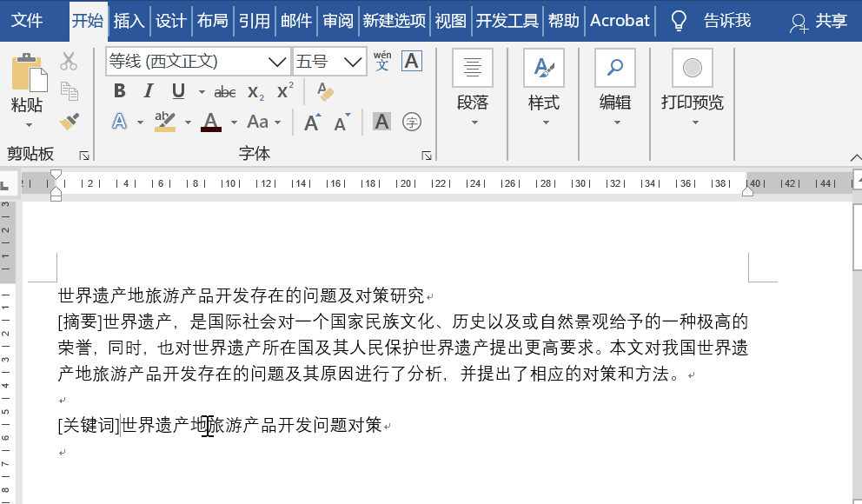The image size is (862, 504).
Task: Click the tab stop selector on ruler
Action: click(x=5, y=185)
